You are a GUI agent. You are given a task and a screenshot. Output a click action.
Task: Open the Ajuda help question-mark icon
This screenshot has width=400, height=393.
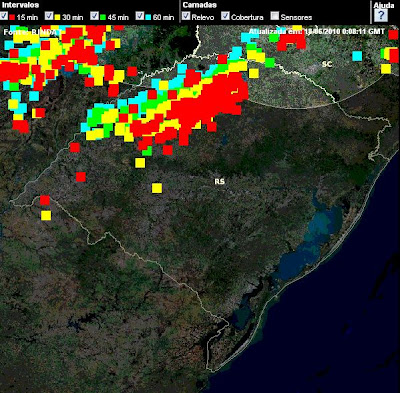[x=381, y=15]
